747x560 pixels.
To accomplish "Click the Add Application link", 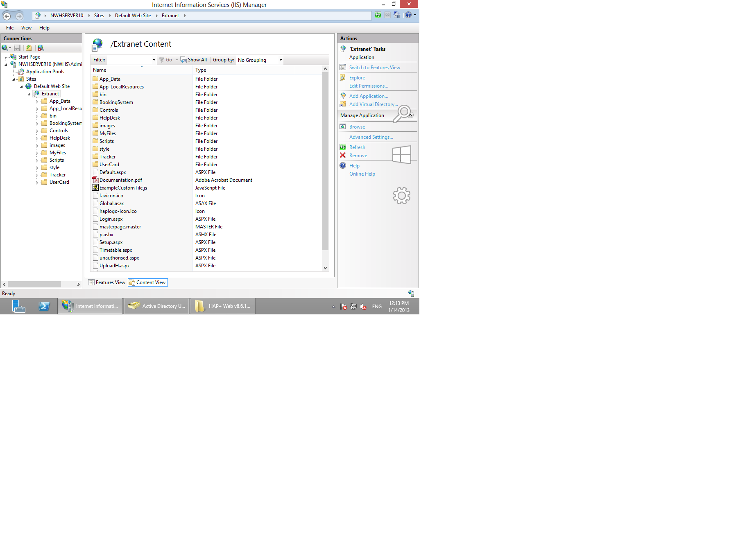I will (369, 96).
